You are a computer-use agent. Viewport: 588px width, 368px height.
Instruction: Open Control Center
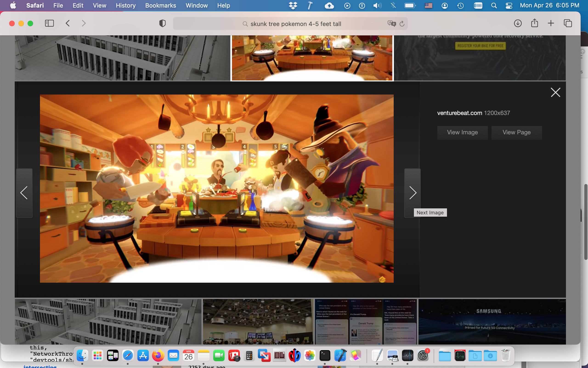509,5
